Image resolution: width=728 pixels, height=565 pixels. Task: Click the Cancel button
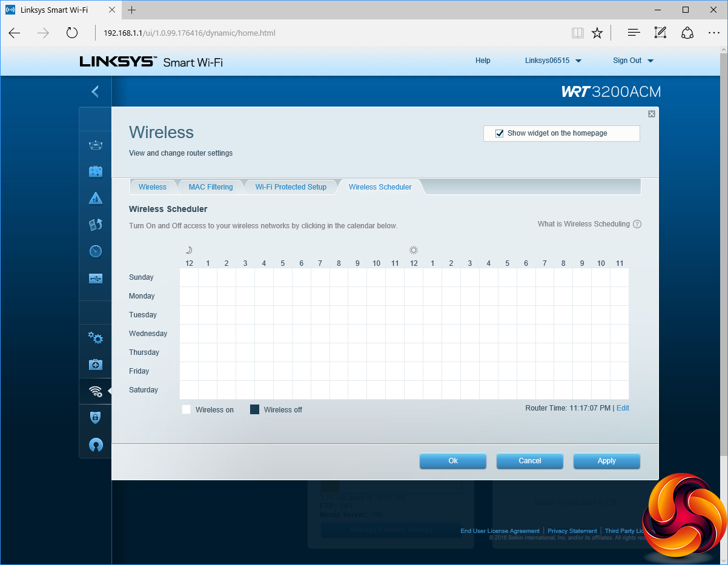point(530,461)
